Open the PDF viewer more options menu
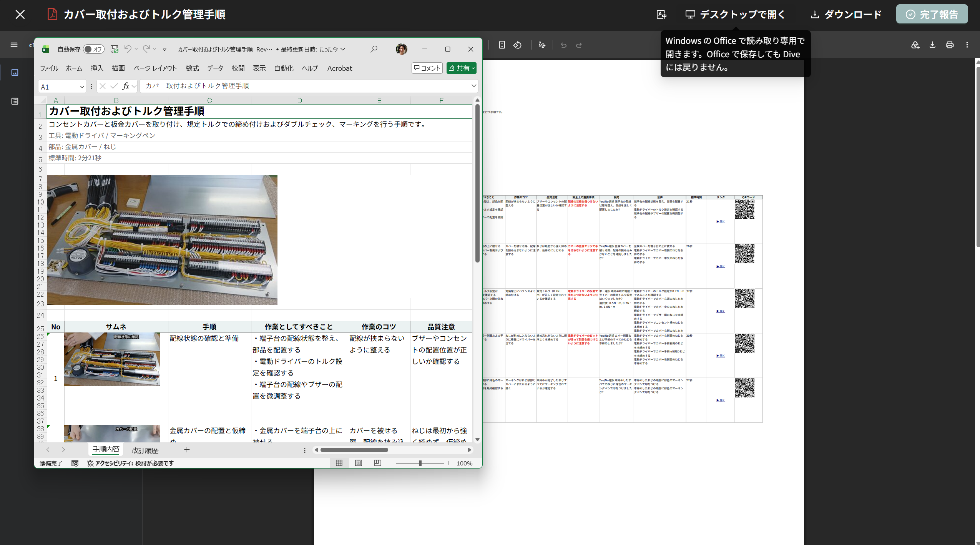Viewport: 980px width, 545px height. coord(967,45)
